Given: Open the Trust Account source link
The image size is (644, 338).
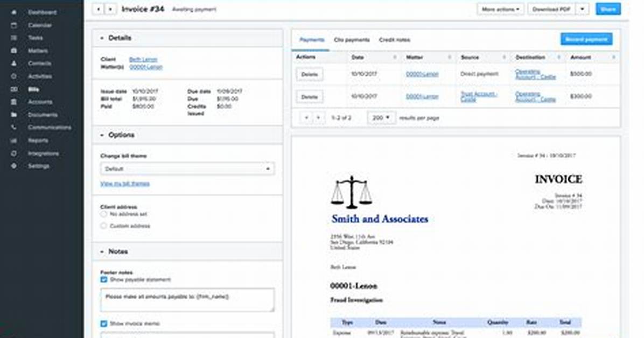Looking at the screenshot, I should click(x=479, y=96).
